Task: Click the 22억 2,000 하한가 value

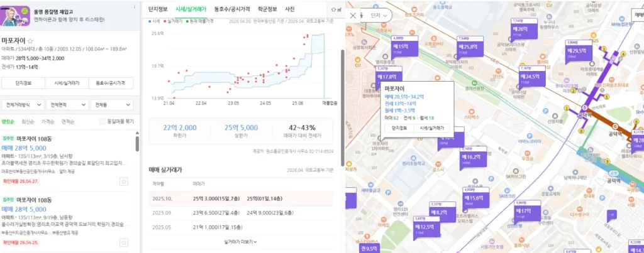Action: pyautogui.click(x=180, y=127)
